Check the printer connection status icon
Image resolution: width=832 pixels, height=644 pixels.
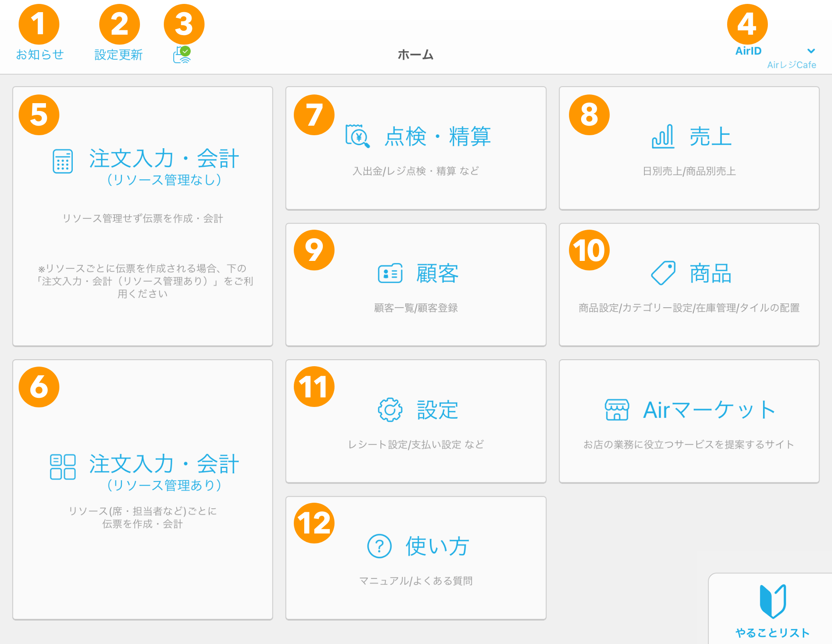point(182,55)
